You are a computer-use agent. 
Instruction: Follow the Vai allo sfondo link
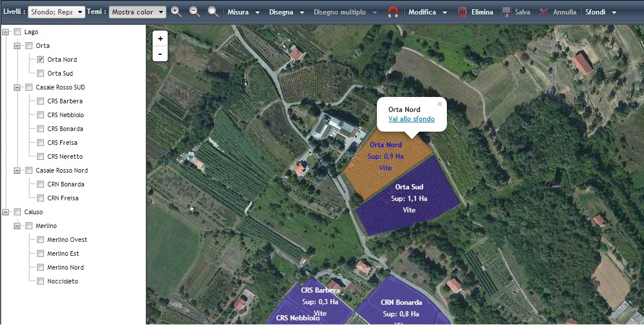click(411, 119)
